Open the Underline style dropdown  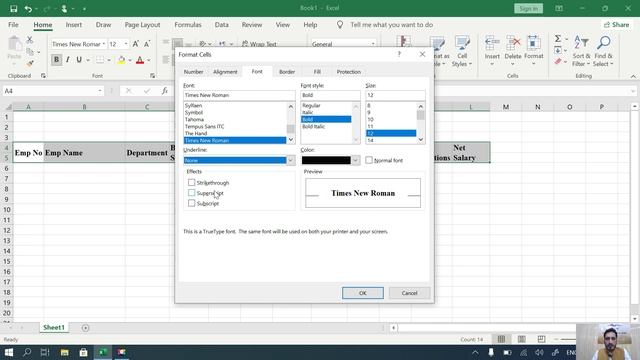click(x=291, y=160)
